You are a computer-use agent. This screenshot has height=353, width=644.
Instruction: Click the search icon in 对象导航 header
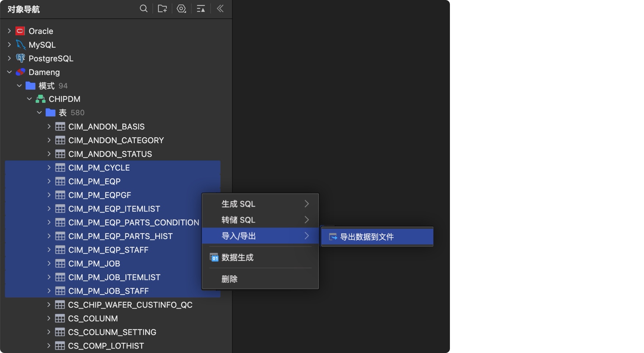[x=144, y=8]
